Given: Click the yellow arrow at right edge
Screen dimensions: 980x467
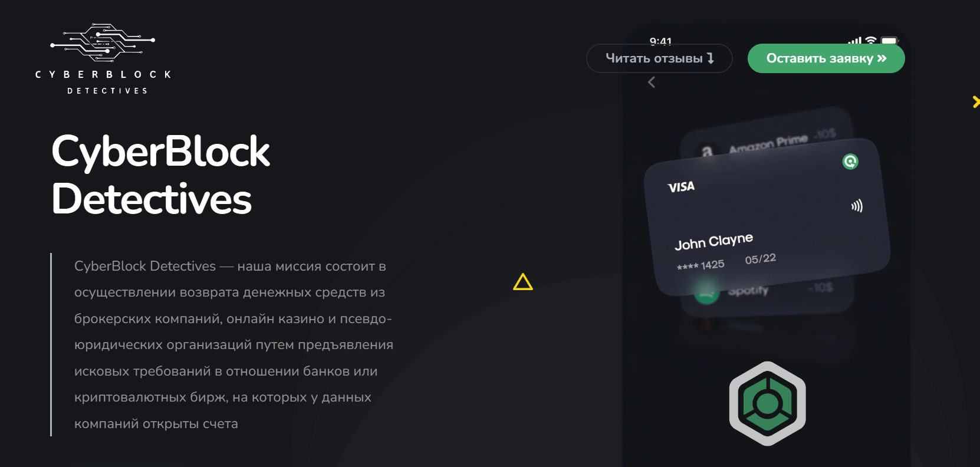Looking at the screenshot, I should pyautogui.click(x=976, y=102).
